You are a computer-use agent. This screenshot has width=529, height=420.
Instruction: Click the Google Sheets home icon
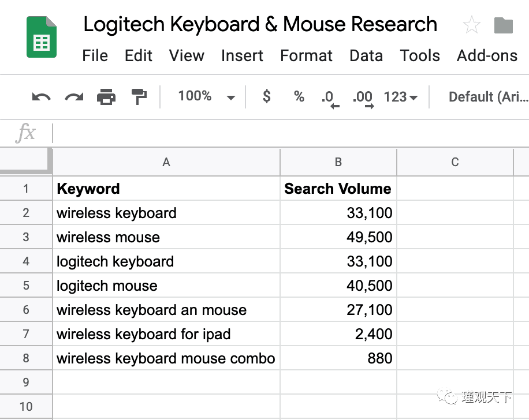[x=42, y=37]
